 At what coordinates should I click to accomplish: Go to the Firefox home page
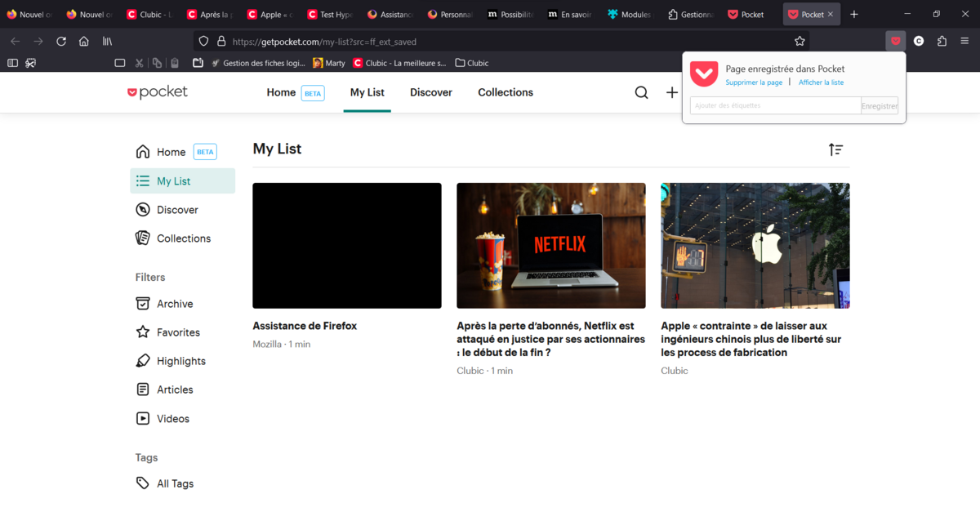83,42
